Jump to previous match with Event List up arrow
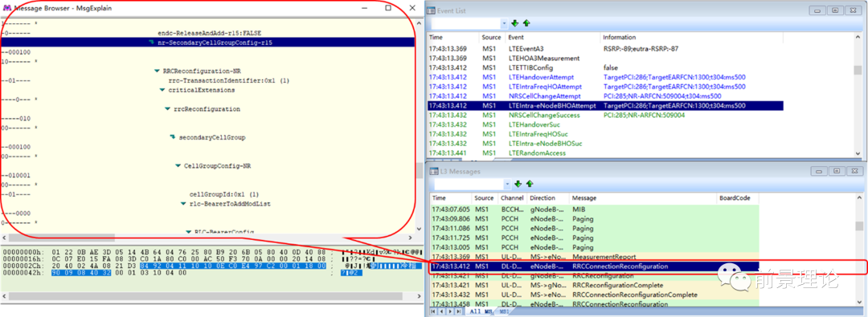Viewport: 868px width, 317px height. coord(526,23)
